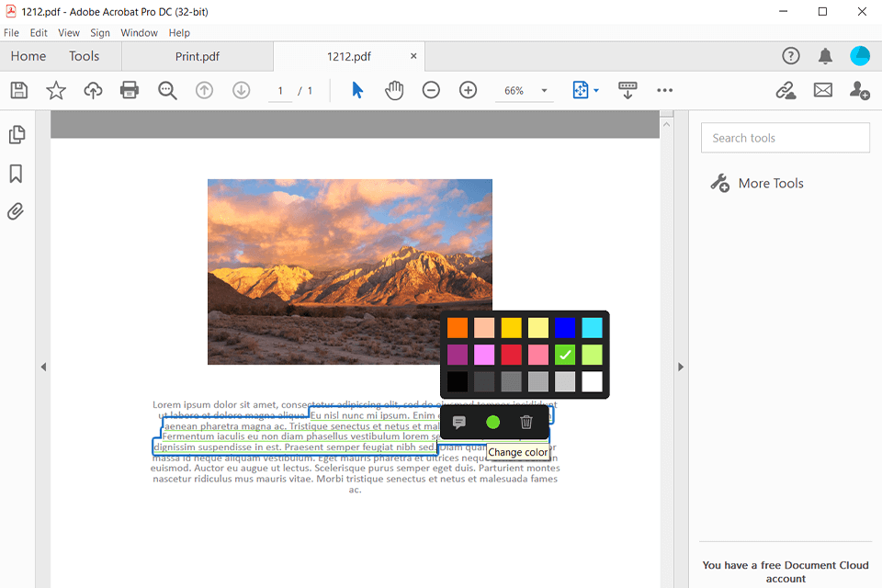This screenshot has height=588, width=882.
Task: Open the Help question mark
Action: [791, 56]
